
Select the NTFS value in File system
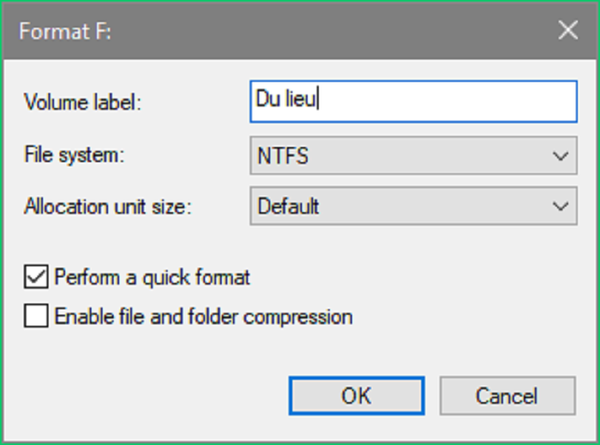pyautogui.click(x=281, y=156)
